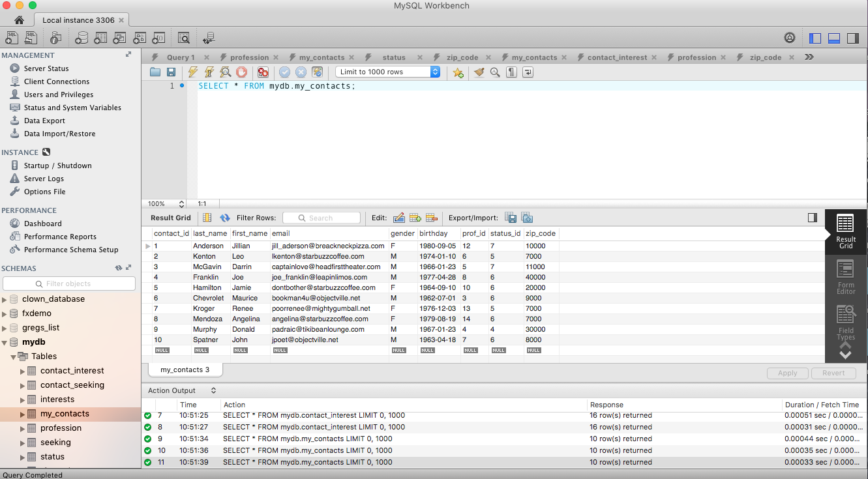This screenshot has height=479, width=868.
Task: Toggle the autocommit mode button
Action: [317, 72]
